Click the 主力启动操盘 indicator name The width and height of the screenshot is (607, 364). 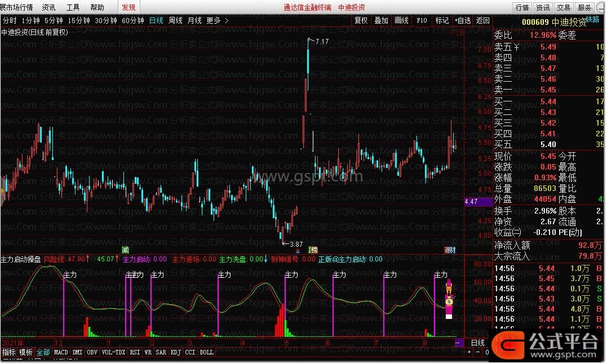pos(20,259)
